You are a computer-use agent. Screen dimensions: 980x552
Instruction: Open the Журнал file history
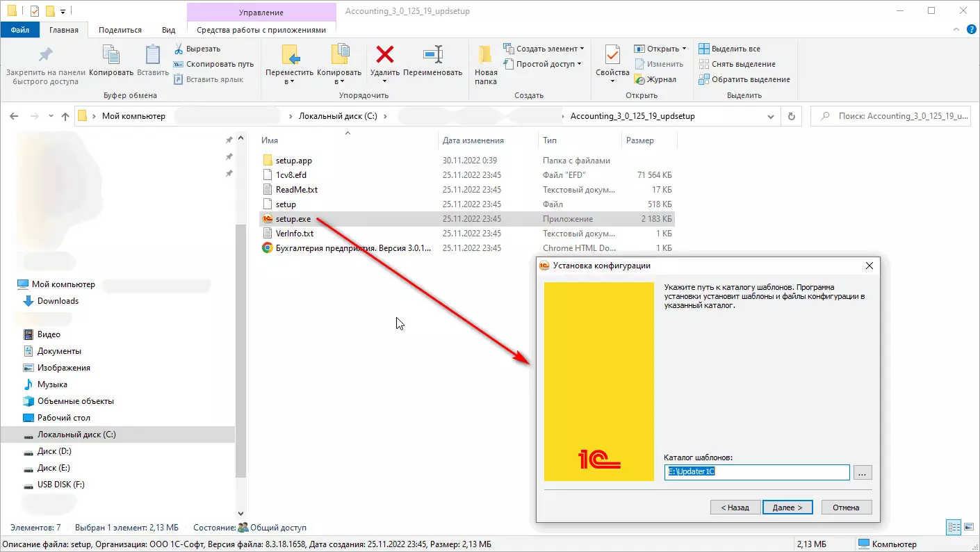(655, 79)
